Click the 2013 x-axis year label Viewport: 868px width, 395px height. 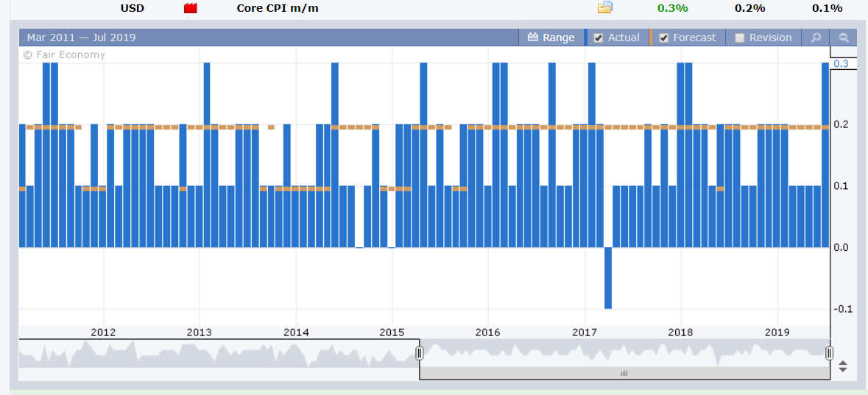(x=200, y=332)
